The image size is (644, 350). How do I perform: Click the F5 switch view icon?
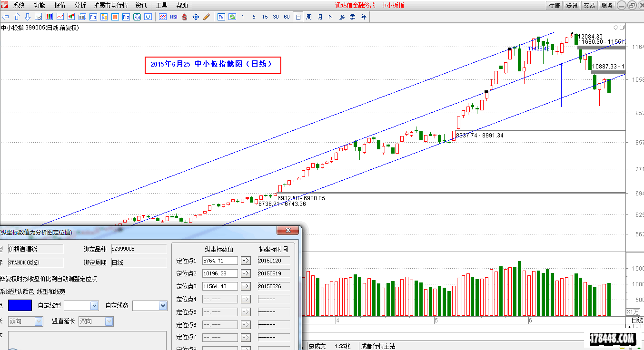(x=221, y=17)
